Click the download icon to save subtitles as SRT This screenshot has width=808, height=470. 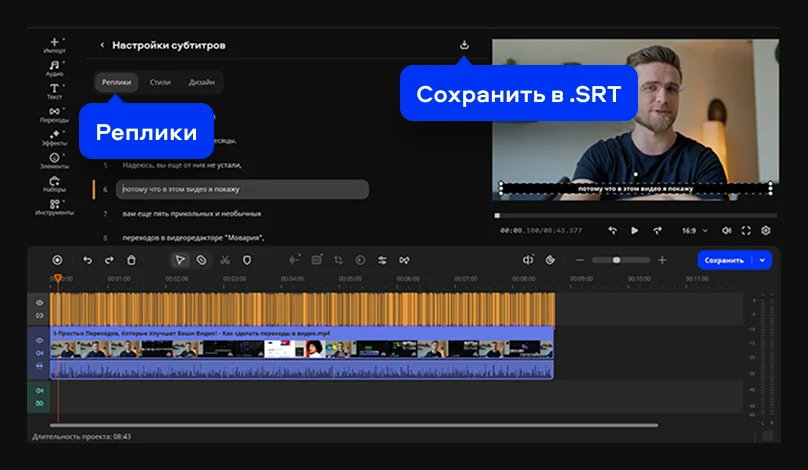click(464, 45)
